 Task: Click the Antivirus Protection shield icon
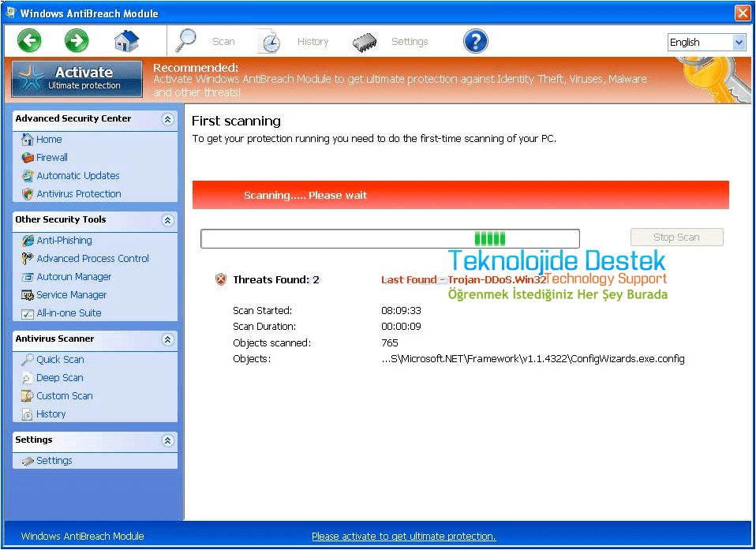click(28, 194)
